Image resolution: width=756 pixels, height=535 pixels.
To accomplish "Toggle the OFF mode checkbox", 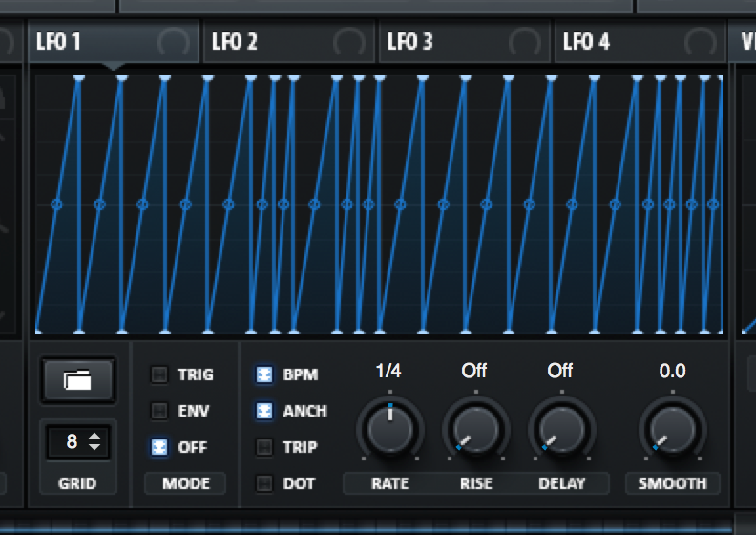I will click(159, 447).
